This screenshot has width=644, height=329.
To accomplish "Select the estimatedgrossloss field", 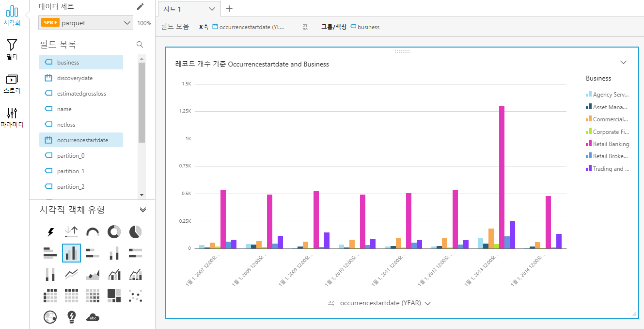I will (81, 94).
